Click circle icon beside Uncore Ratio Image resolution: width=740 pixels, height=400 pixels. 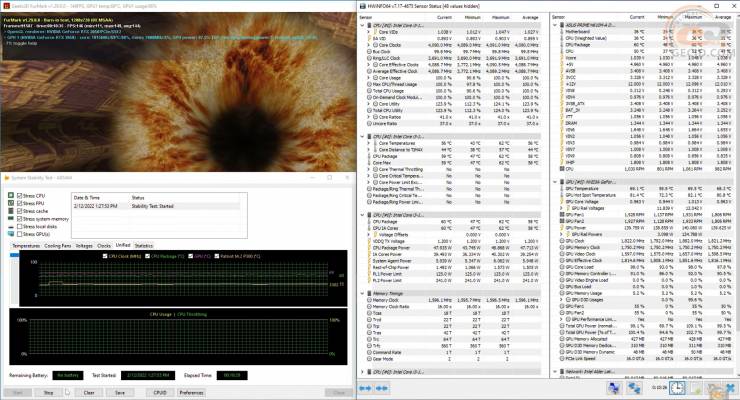coord(370,124)
